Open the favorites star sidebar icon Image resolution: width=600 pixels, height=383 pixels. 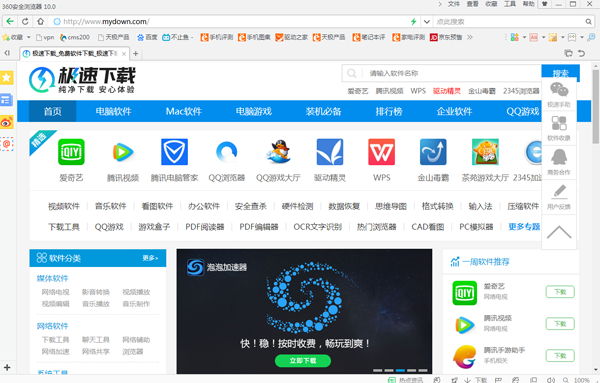tap(7, 78)
